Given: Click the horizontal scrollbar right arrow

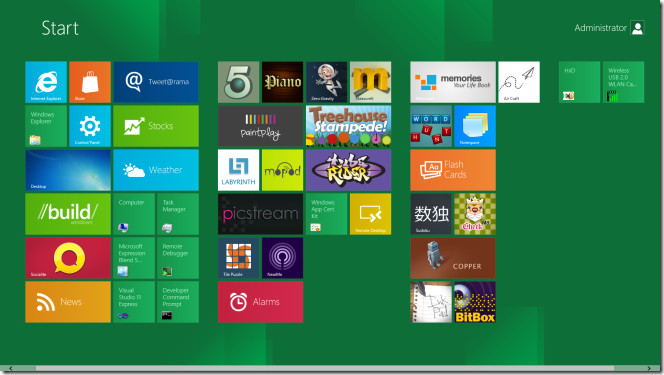Looking at the screenshot, I should [649, 369].
